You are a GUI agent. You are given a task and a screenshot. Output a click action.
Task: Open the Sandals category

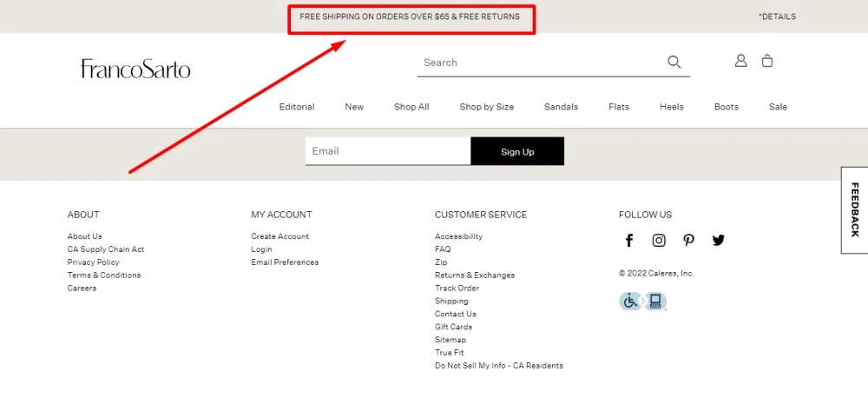pyautogui.click(x=561, y=107)
